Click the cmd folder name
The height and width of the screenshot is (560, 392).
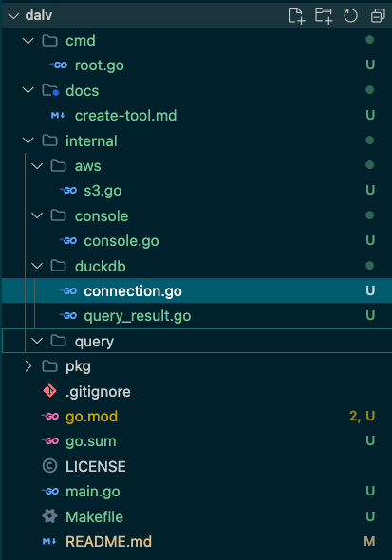[81, 41]
